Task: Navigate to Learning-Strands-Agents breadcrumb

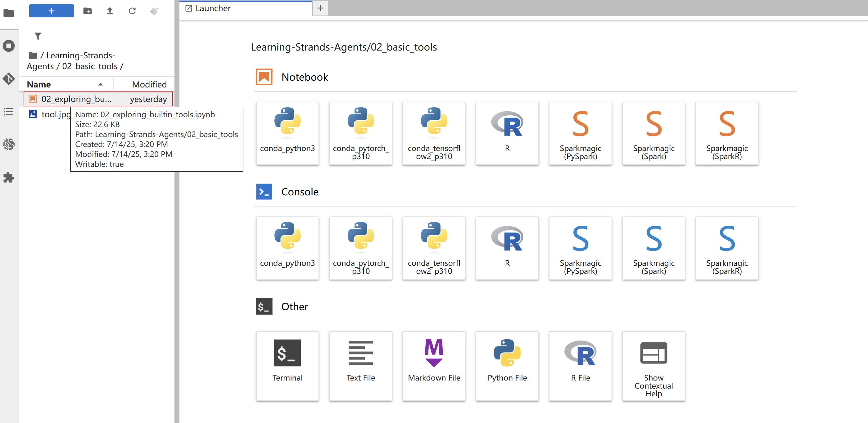Action: (71, 60)
